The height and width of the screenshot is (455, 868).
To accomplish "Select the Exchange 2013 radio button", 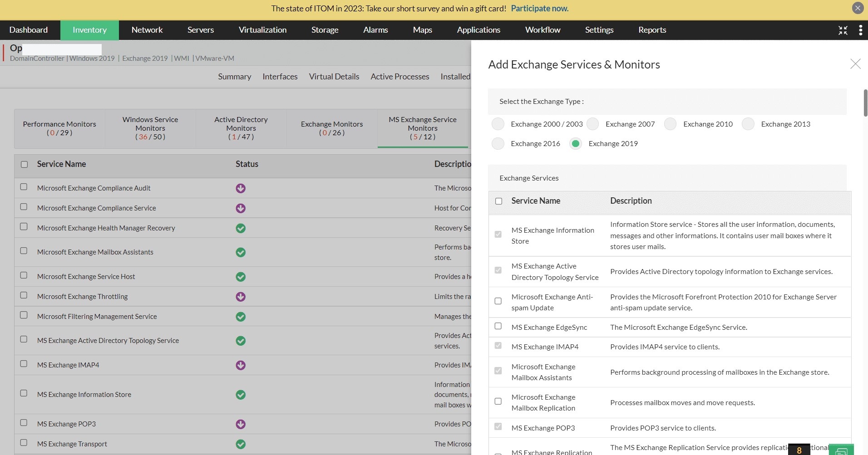I will 748,124.
